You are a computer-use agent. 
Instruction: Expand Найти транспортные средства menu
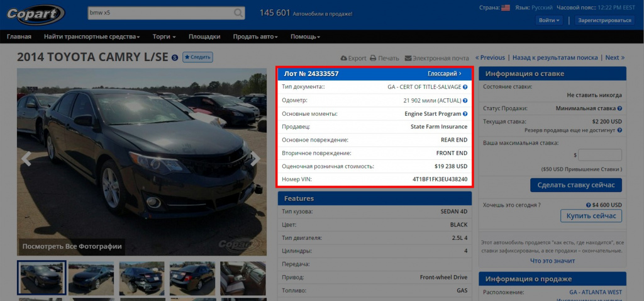click(x=92, y=37)
